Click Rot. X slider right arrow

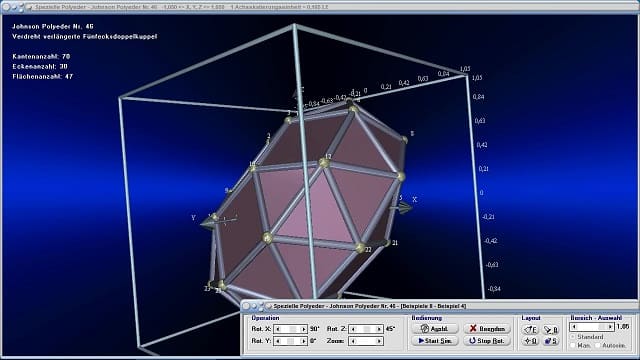[x=303, y=329]
